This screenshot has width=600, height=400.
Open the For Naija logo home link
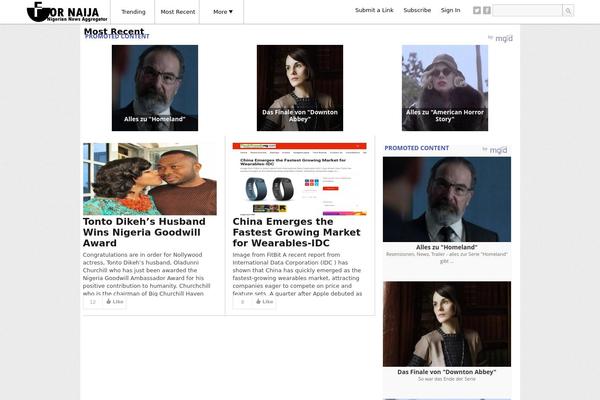tap(67, 12)
